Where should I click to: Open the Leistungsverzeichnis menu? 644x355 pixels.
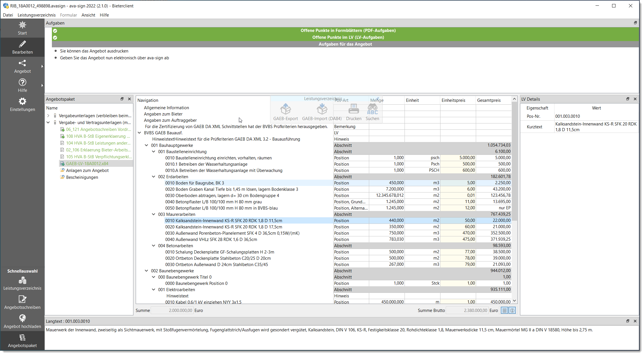tap(36, 15)
